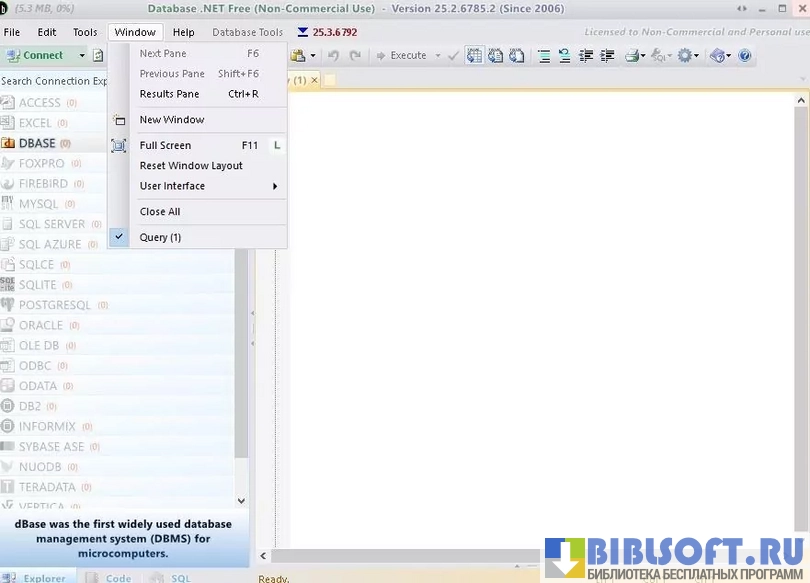
Task: Click the help question mark toolbar icon
Action: tap(745, 56)
